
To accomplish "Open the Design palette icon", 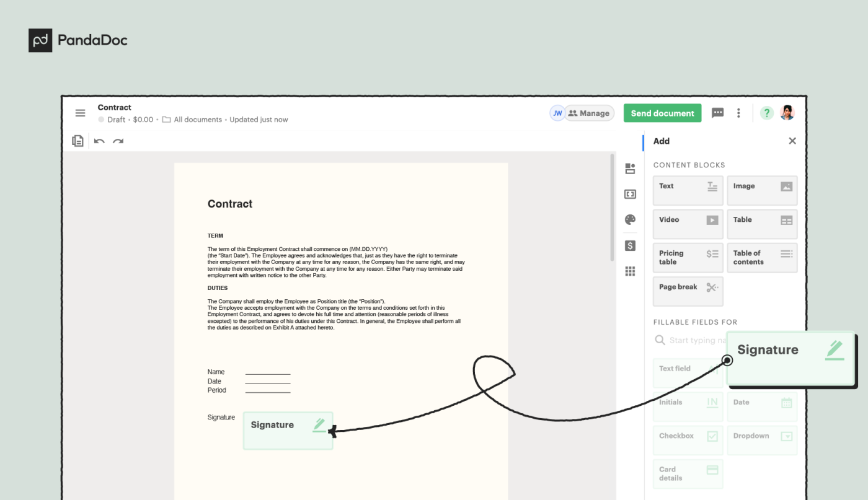I will click(629, 219).
